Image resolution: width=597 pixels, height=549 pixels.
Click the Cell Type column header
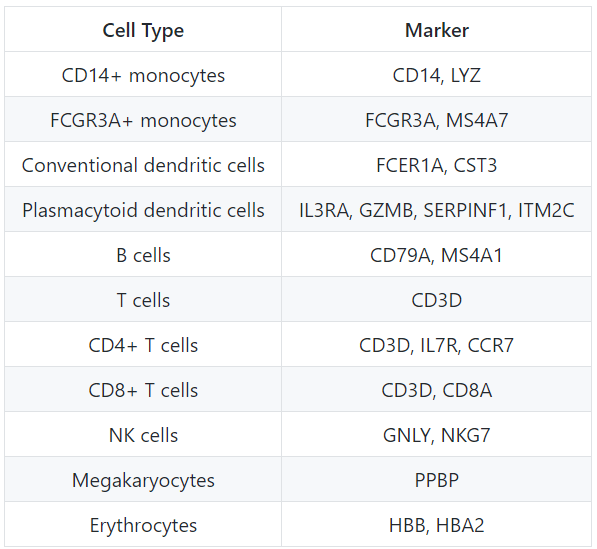[143, 30]
